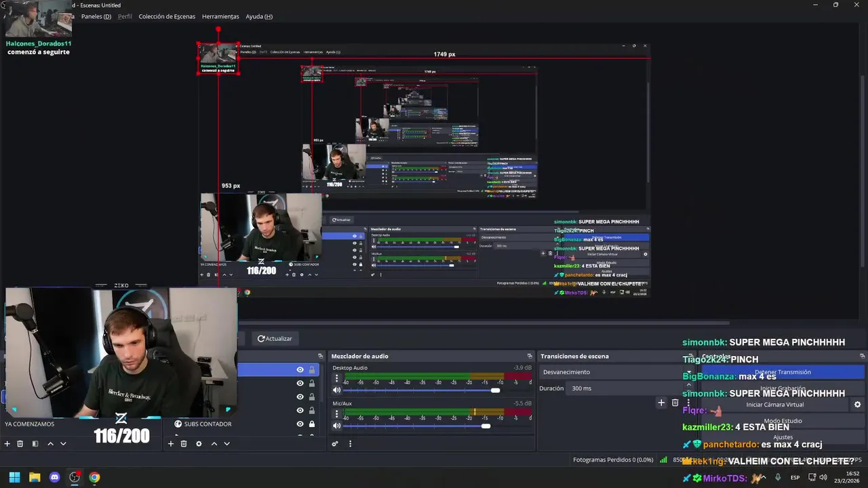The width and height of the screenshot is (868, 488).
Task: Pop out the Controls dock panel
Action: coord(862,356)
